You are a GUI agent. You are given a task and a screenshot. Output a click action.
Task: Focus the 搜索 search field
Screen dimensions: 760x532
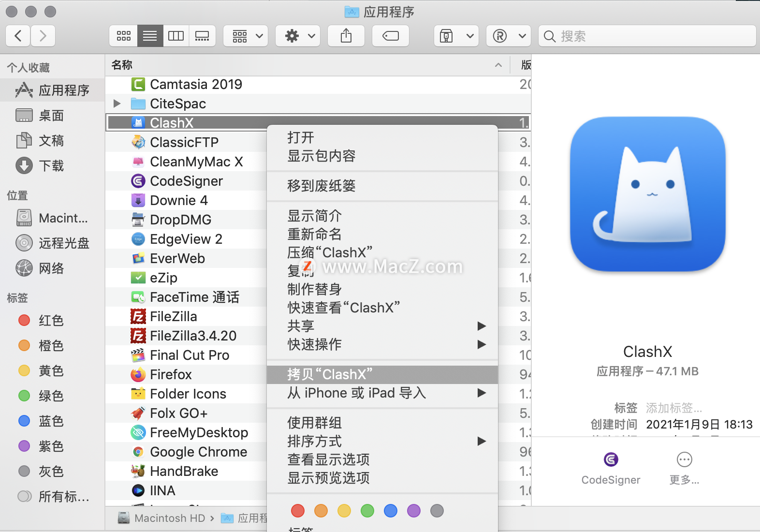(x=647, y=36)
